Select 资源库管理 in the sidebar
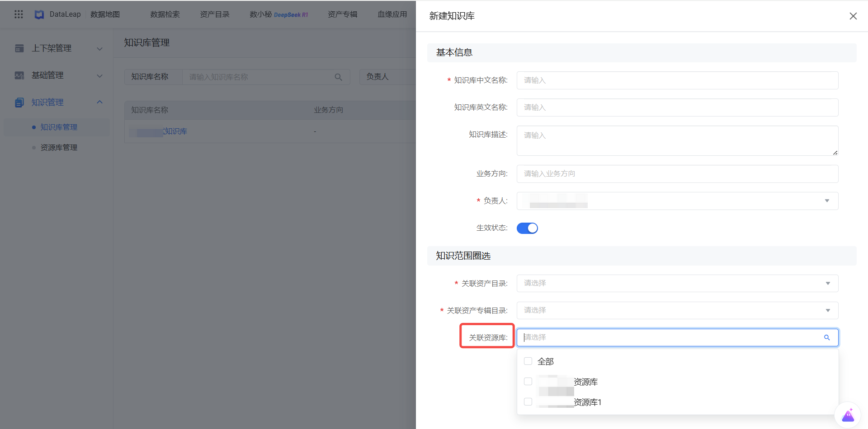The width and height of the screenshot is (868, 429). 59,148
